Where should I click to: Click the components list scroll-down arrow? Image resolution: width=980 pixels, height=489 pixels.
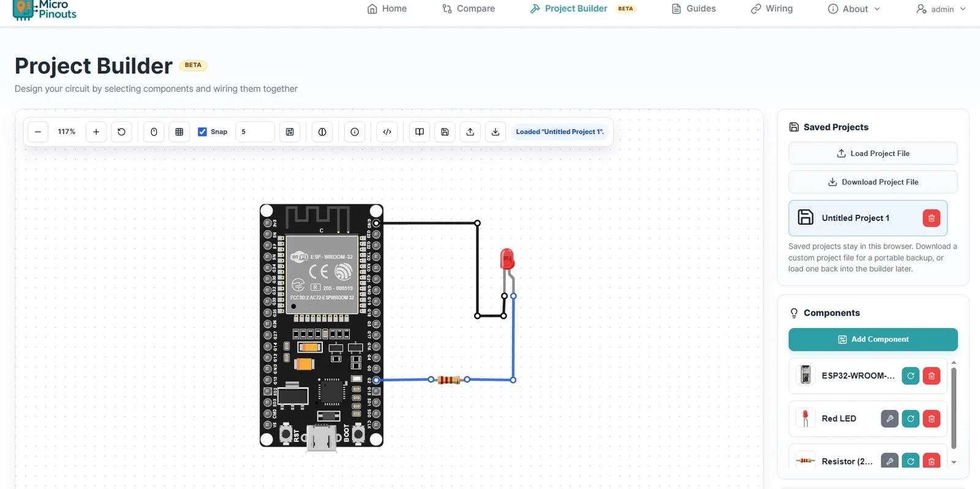tap(954, 463)
